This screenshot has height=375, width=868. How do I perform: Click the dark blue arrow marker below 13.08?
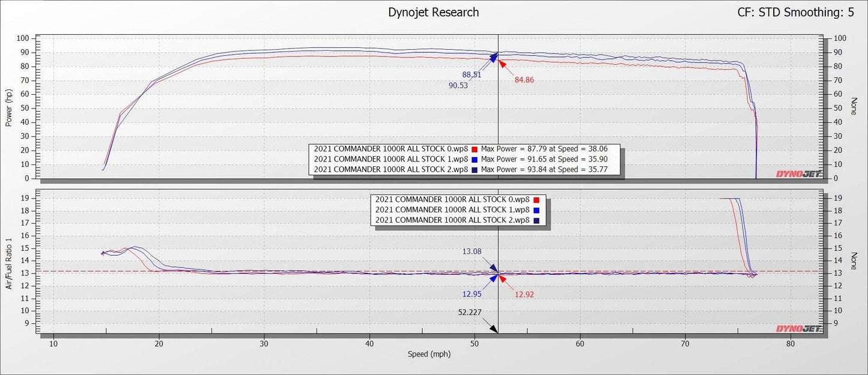(493, 269)
